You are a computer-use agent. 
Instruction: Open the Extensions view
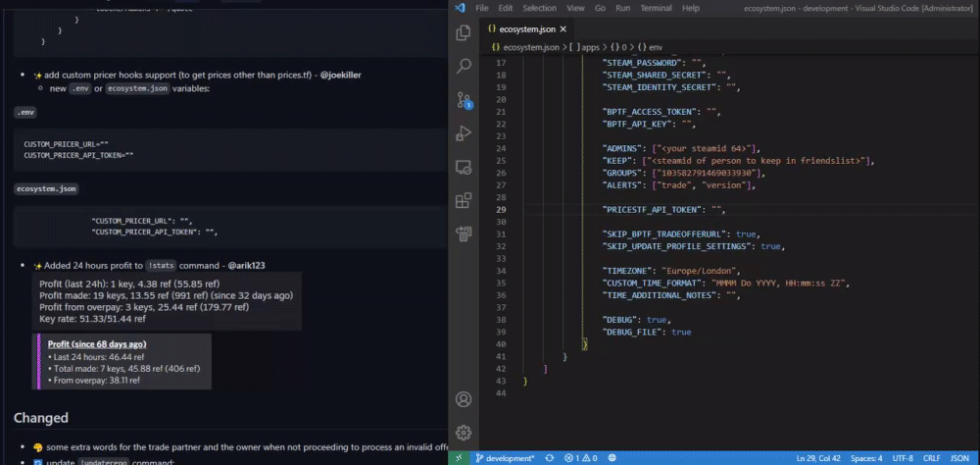coord(464,200)
